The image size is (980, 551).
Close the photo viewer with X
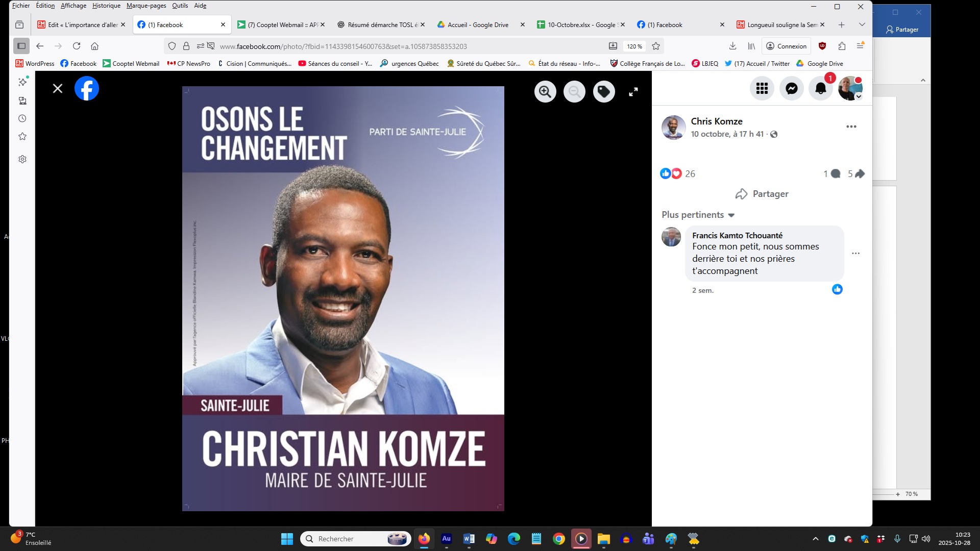(58, 89)
